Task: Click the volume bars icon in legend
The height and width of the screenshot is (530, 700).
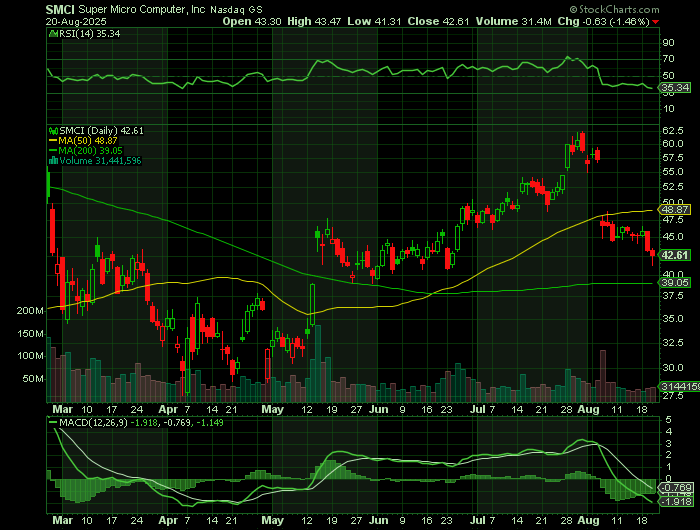Action: [53, 161]
